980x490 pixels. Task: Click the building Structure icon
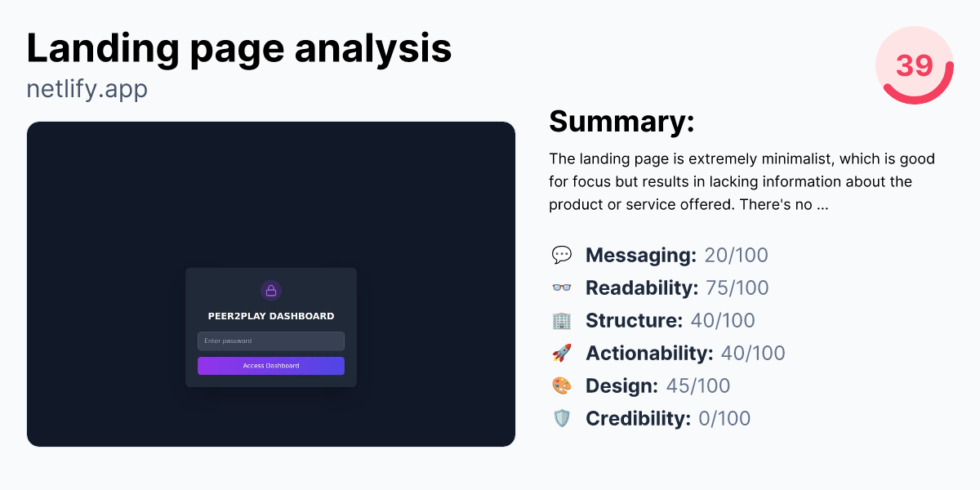[x=562, y=320]
